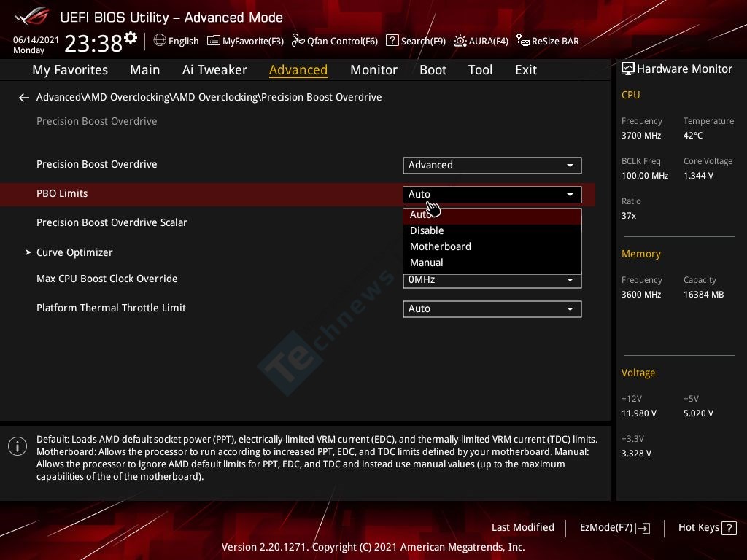The width and height of the screenshot is (747, 560).
Task: Click the EzMode exit arrow icon
Action: [x=643, y=528]
